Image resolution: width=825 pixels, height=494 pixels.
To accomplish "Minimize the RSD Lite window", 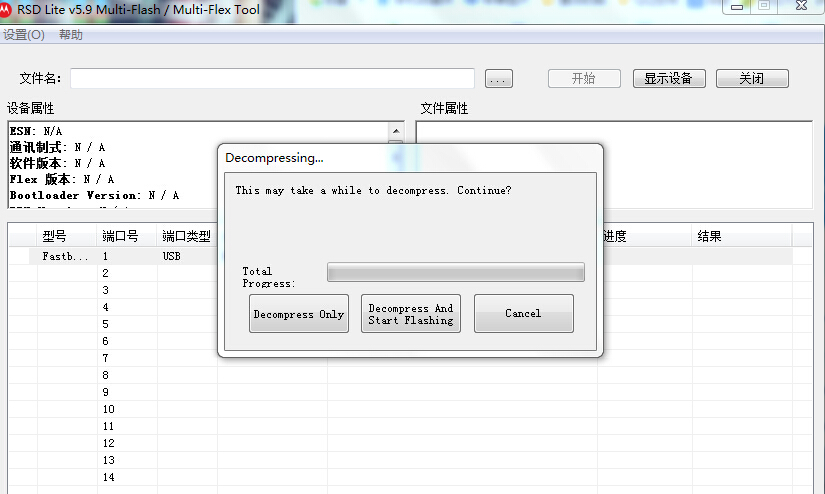I will click(737, 7).
